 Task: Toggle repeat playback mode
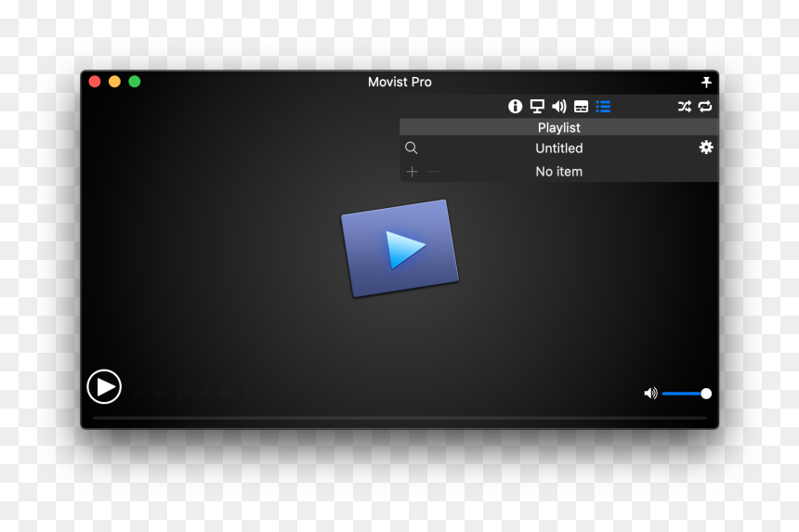pos(705,107)
